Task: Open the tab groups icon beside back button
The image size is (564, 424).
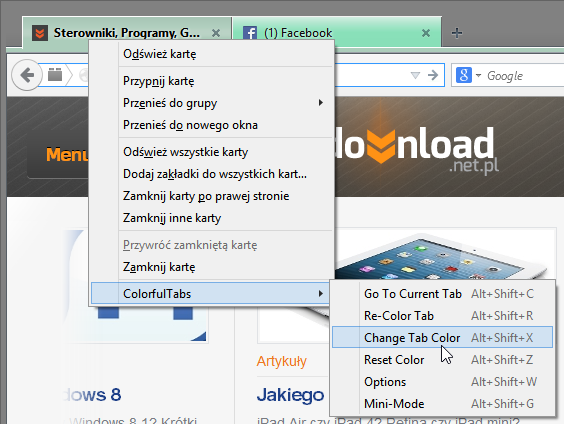Action: (x=55, y=75)
